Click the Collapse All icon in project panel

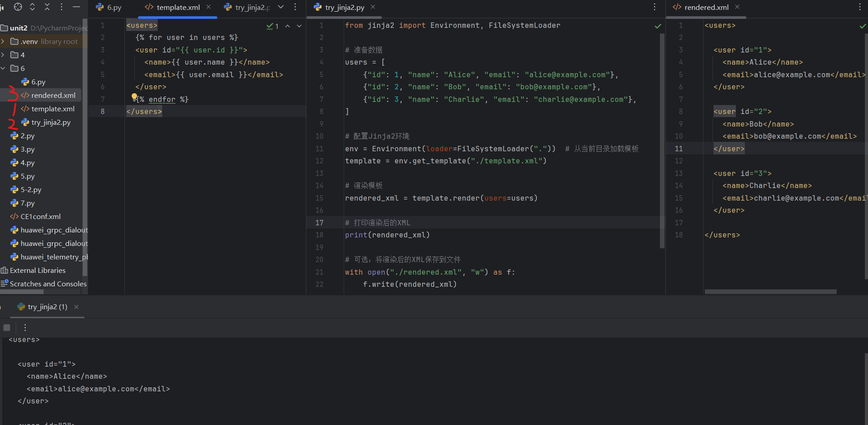pyautogui.click(x=47, y=7)
